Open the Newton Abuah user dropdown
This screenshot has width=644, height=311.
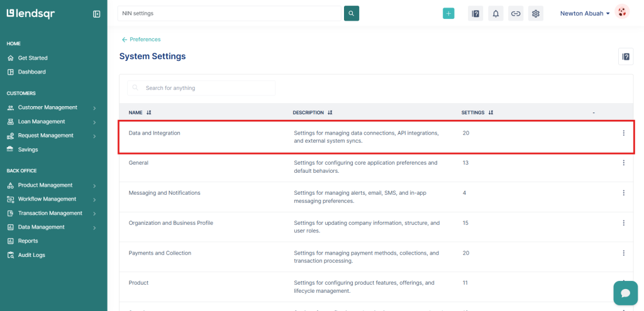(x=585, y=13)
